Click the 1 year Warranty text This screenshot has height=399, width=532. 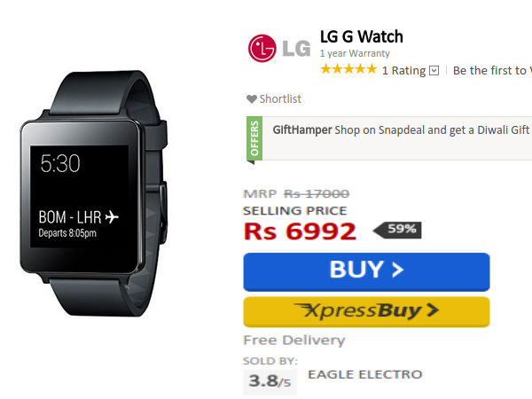[355, 53]
